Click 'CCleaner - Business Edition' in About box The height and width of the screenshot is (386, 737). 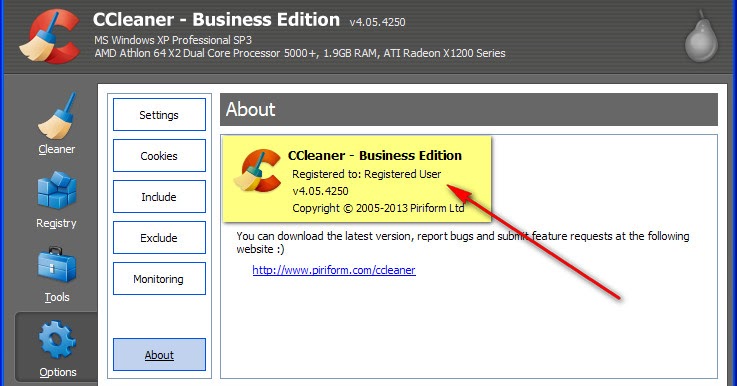pos(375,156)
